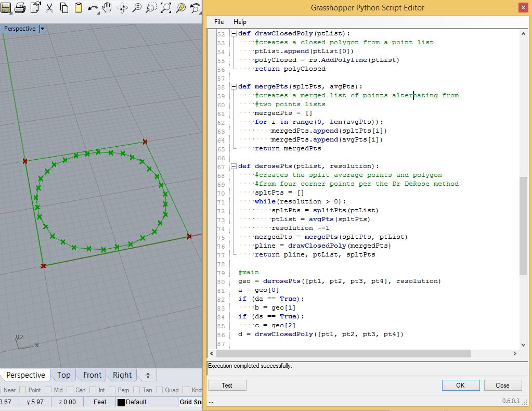532x411 pixels.
Task: Click the scroll up arrow in code editor
Action: click(523, 34)
